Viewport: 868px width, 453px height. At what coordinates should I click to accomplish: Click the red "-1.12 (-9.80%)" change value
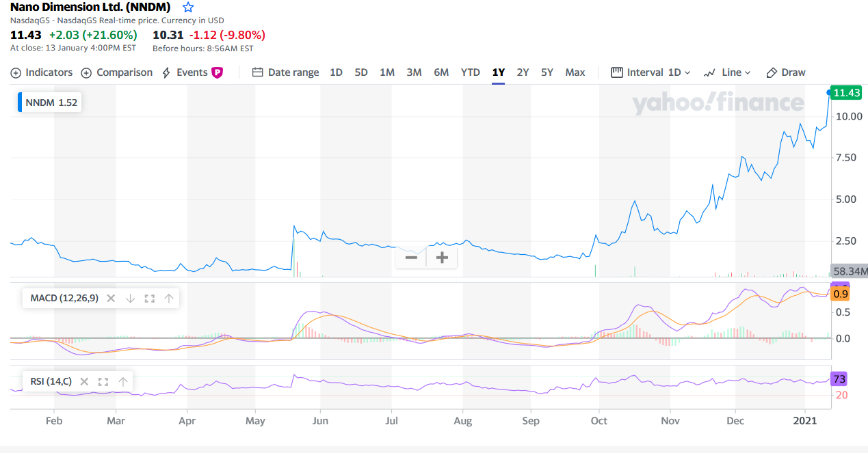(x=227, y=35)
